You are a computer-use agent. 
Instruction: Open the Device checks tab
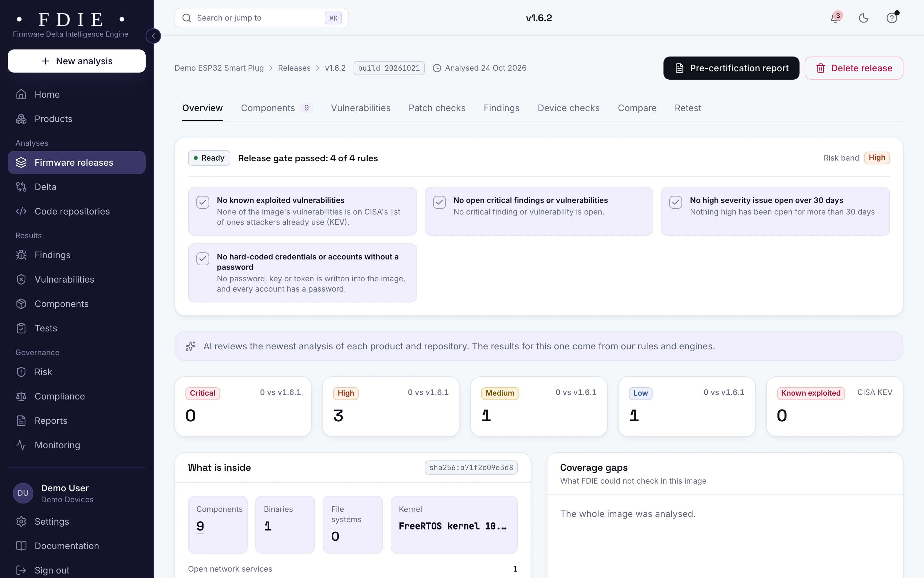[x=569, y=108]
